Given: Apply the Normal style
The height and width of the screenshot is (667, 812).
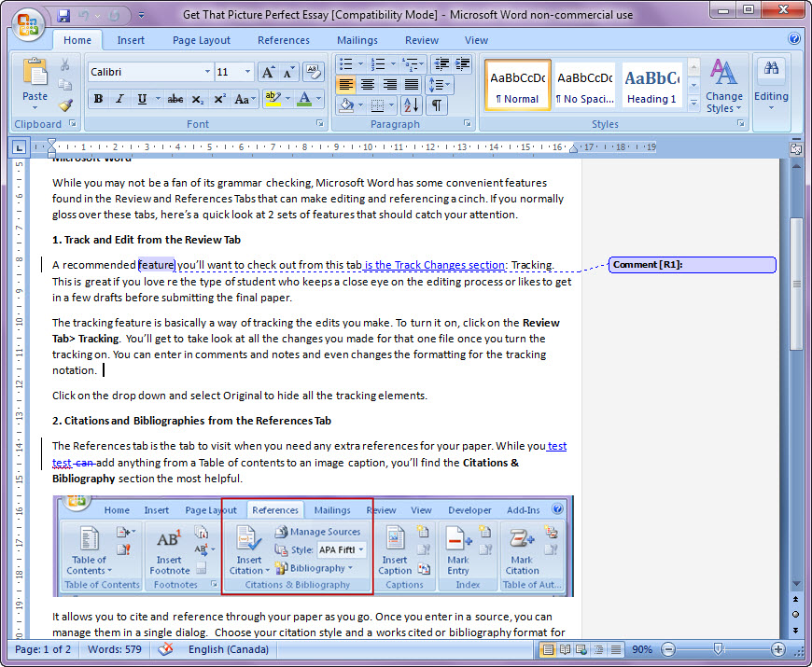Looking at the screenshot, I should (x=517, y=86).
